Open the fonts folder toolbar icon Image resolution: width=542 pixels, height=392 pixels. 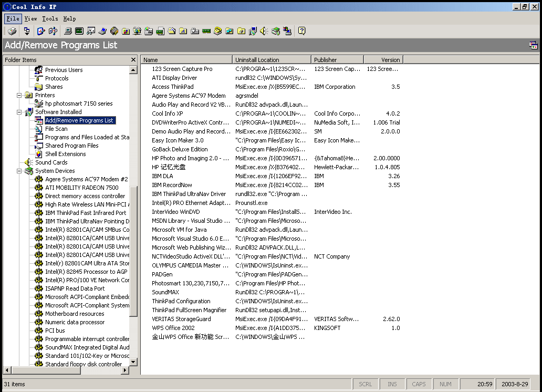(x=183, y=31)
